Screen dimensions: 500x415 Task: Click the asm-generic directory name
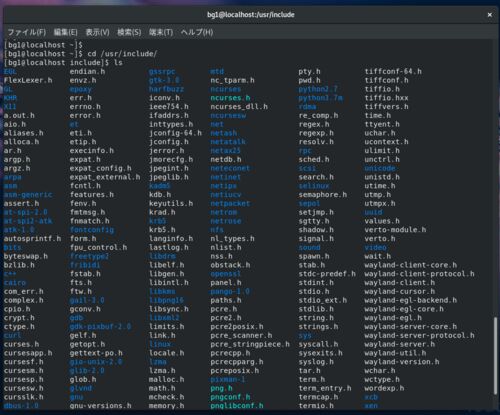pos(28,195)
